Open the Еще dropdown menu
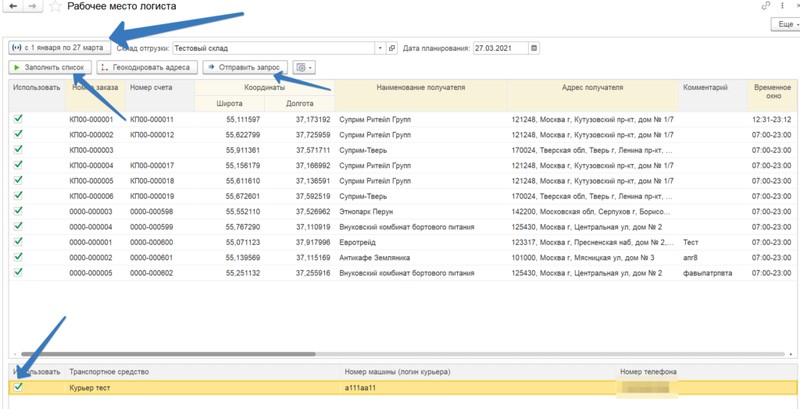The width and height of the screenshot is (800, 409). click(x=785, y=24)
